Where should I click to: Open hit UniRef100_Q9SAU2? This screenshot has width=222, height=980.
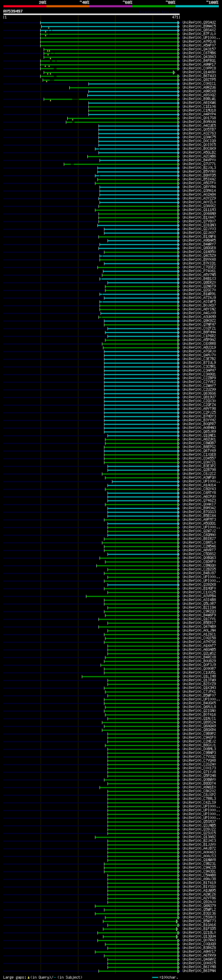(199, 23)
